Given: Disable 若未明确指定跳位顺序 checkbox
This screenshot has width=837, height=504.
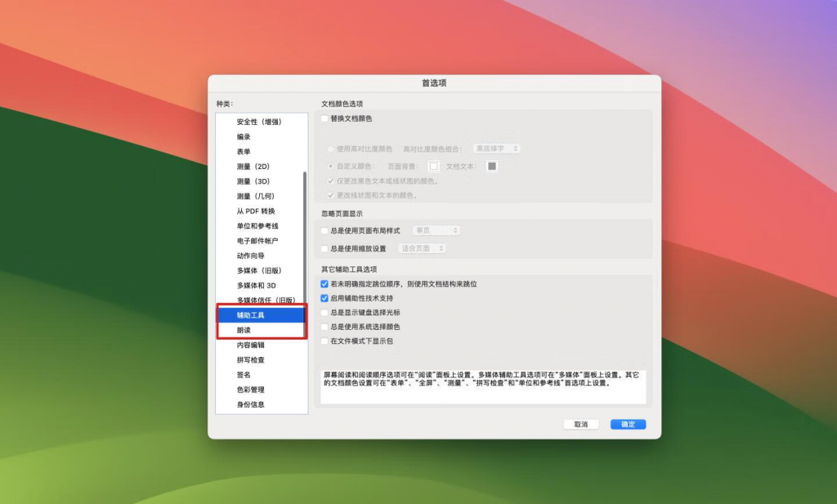Looking at the screenshot, I should [x=323, y=283].
